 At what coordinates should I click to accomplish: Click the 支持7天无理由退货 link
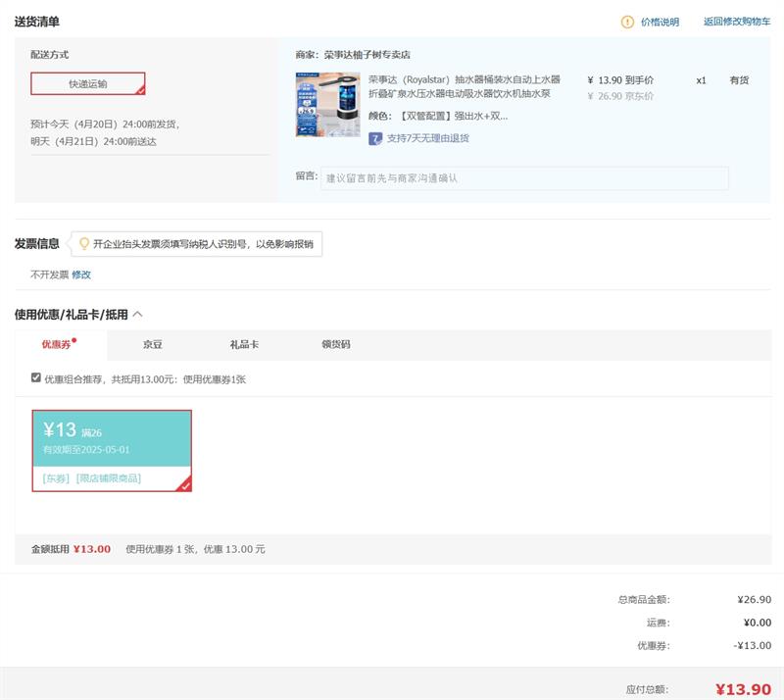click(427, 138)
